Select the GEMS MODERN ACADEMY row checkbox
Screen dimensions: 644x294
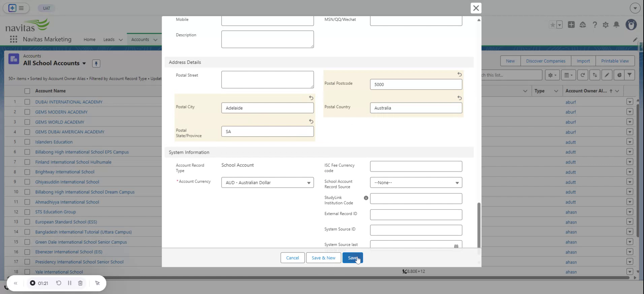pos(27,112)
